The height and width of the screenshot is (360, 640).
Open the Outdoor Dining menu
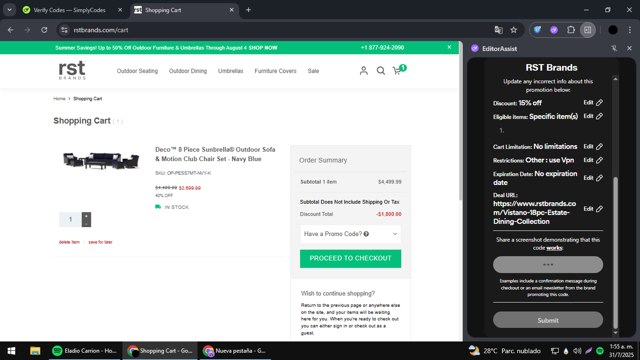pos(188,71)
